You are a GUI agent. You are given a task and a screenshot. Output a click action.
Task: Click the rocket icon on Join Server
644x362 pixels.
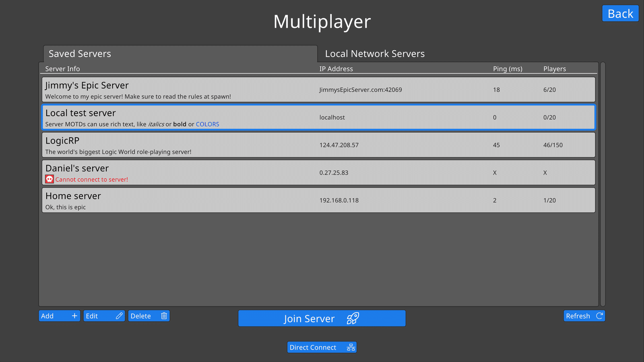[353, 319]
